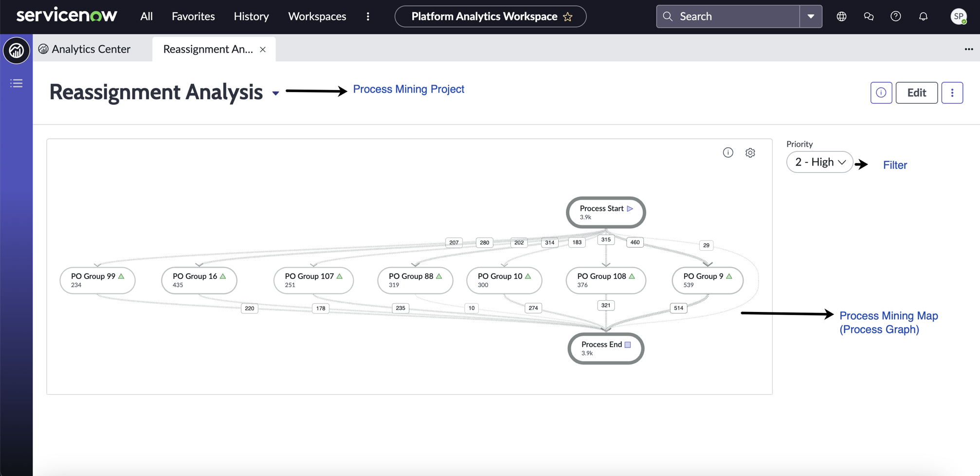Click the Platform Analytics Workspace title
This screenshot has height=476, width=980.
(484, 17)
